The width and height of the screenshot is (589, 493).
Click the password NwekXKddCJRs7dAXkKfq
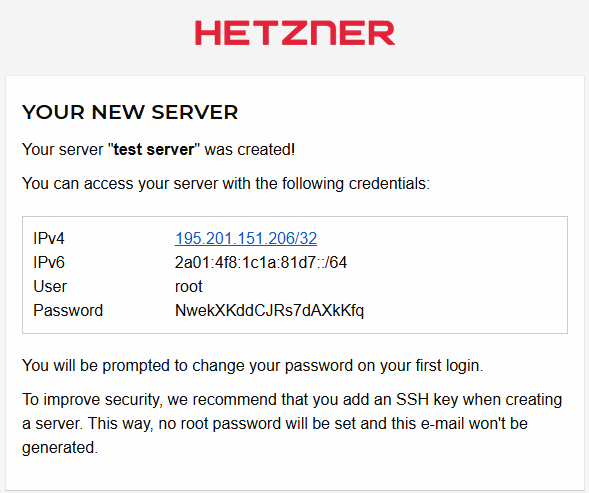click(x=269, y=311)
